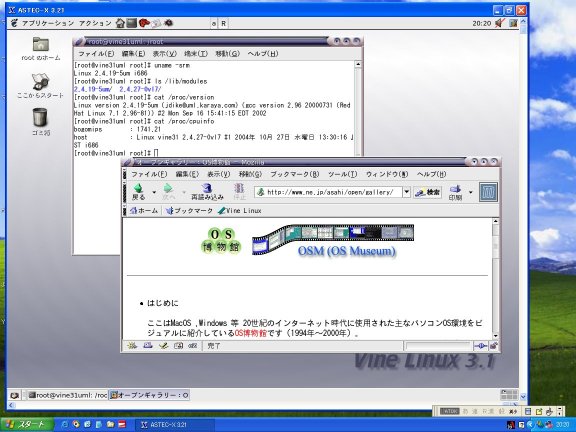Expand the Print button dropdown arrow
The image size is (576, 432).
coord(471,192)
